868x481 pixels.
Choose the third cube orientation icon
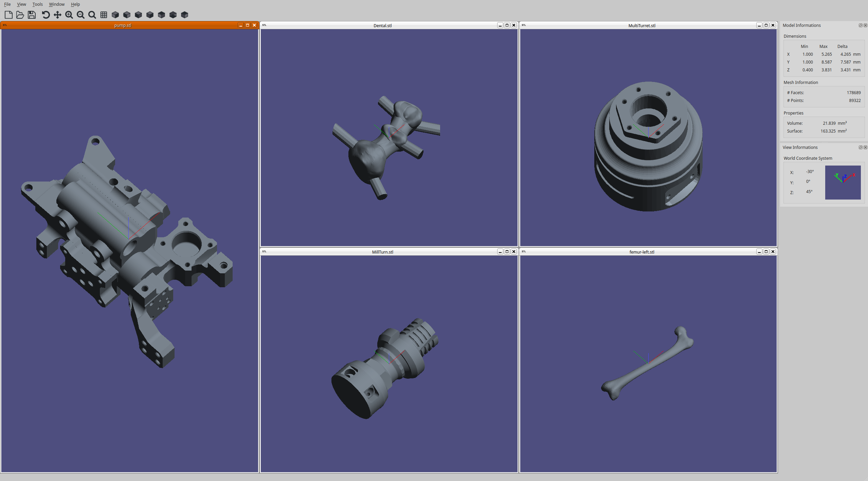pos(138,15)
